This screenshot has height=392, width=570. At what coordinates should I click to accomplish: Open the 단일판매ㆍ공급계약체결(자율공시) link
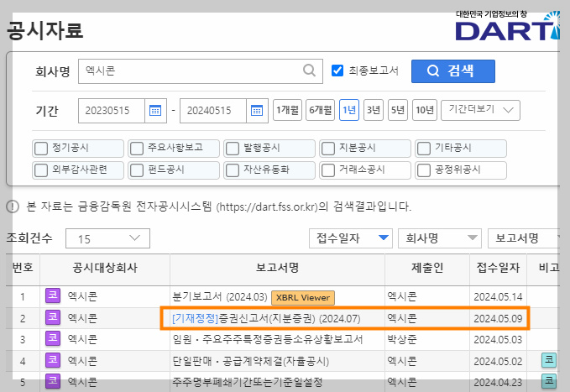point(250,361)
